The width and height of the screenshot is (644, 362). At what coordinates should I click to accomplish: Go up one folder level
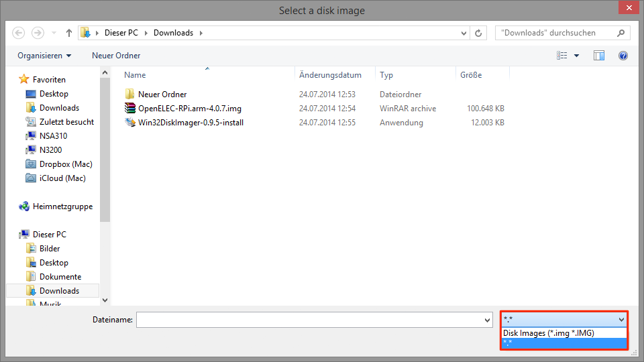pyautogui.click(x=69, y=33)
